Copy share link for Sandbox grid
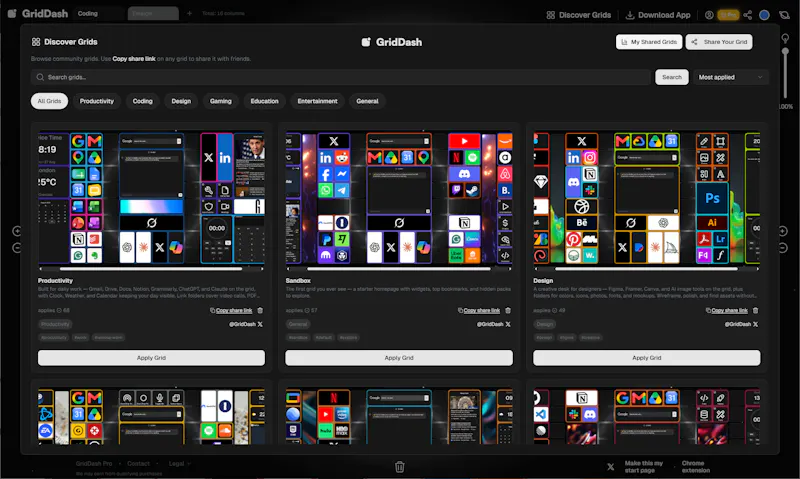This screenshot has width=800, height=479. coord(479,310)
